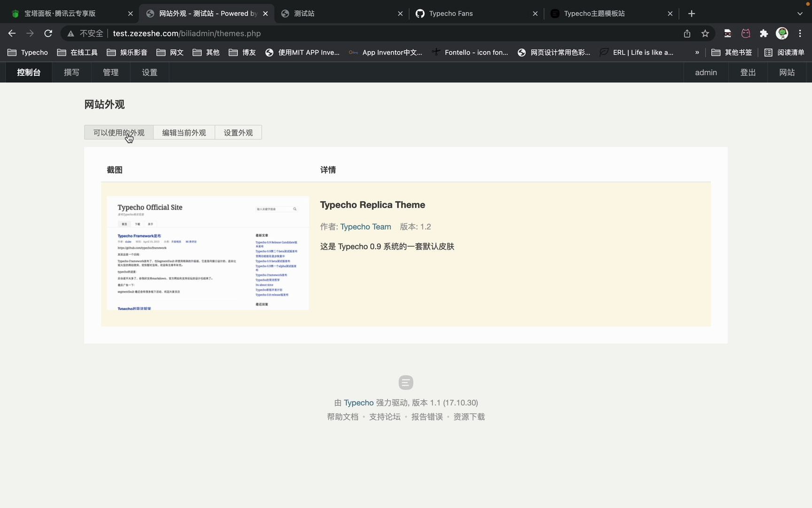Open the 报告错误 footer link

(427, 417)
